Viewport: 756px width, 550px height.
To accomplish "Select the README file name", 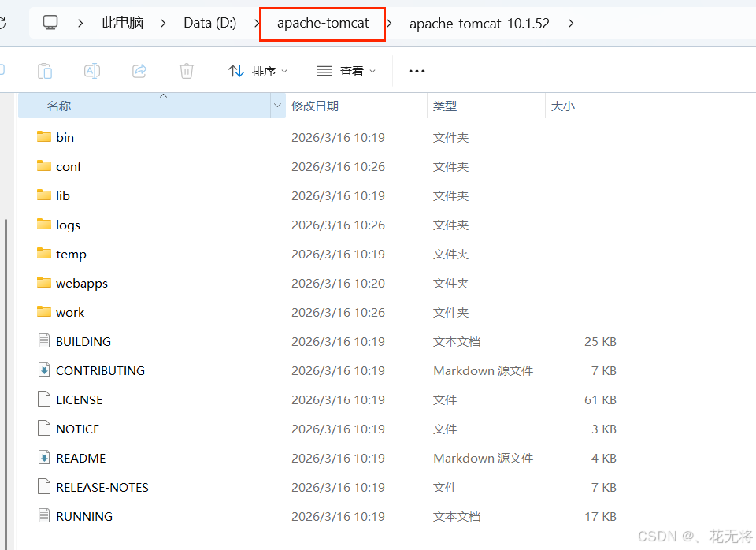I will point(80,458).
